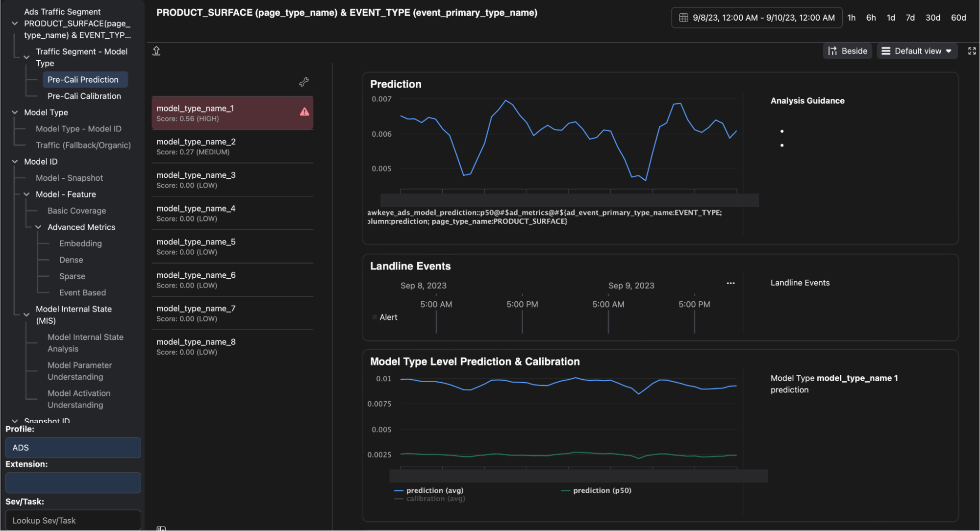Collapse the Advanced Metrics tree node
Image resolution: width=980 pixels, height=531 pixels.
point(38,227)
